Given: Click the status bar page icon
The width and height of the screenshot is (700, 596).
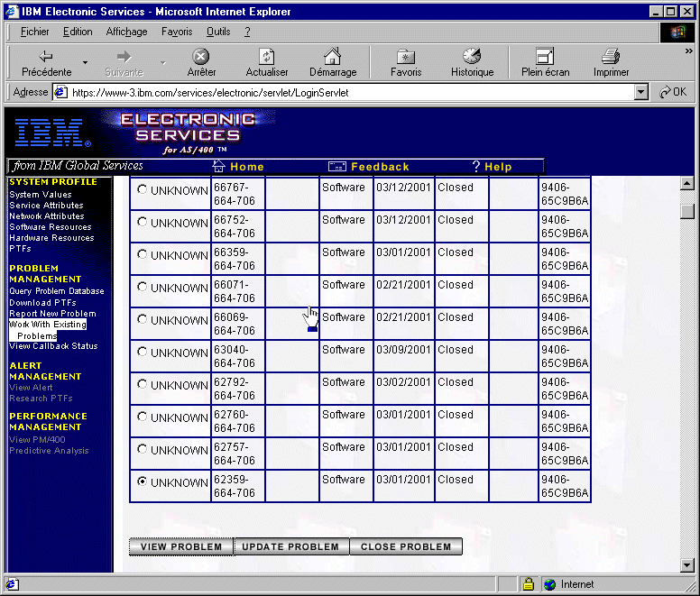Looking at the screenshot, I should [13, 584].
